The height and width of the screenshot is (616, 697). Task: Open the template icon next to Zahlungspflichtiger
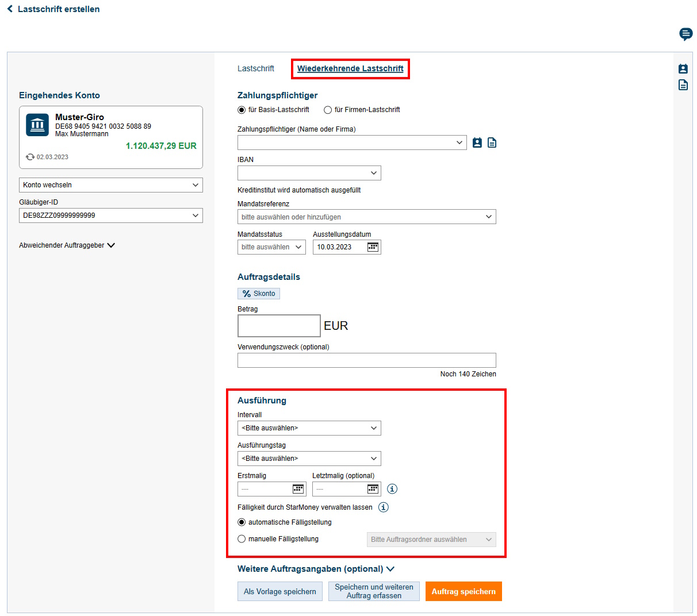click(x=492, y=143)
